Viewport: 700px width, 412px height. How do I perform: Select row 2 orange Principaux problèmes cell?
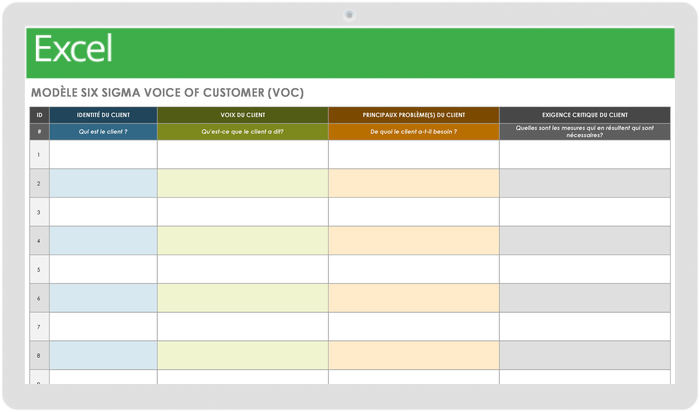[x=414, y=183]
